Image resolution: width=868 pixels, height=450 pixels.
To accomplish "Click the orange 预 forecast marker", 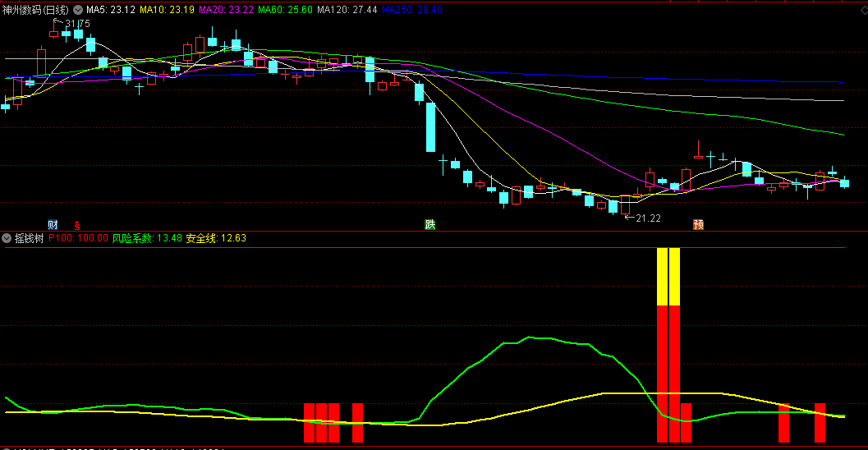I will coord(699,225).
